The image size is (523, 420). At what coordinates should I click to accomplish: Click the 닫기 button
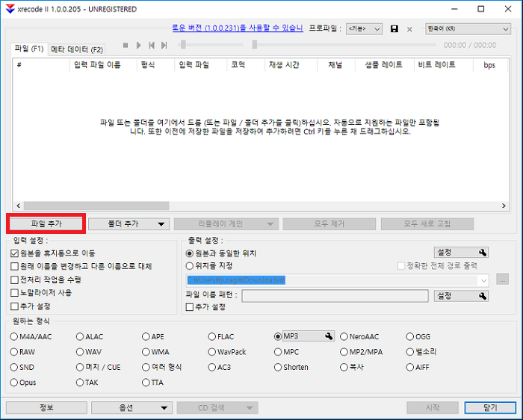pos(490,408)
